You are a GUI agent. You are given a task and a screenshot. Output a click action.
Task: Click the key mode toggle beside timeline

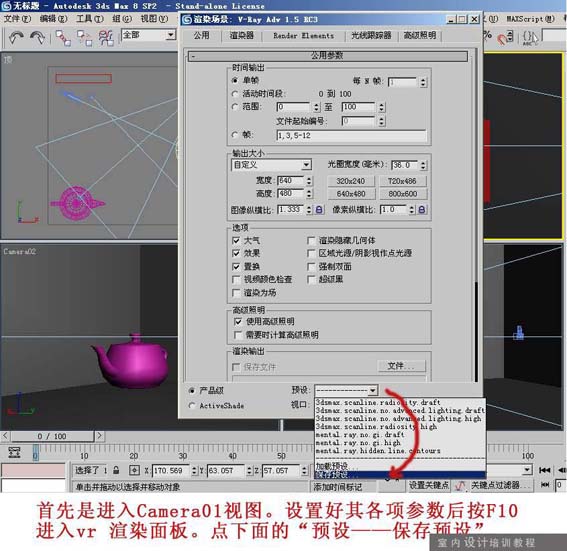click(14, 452)
